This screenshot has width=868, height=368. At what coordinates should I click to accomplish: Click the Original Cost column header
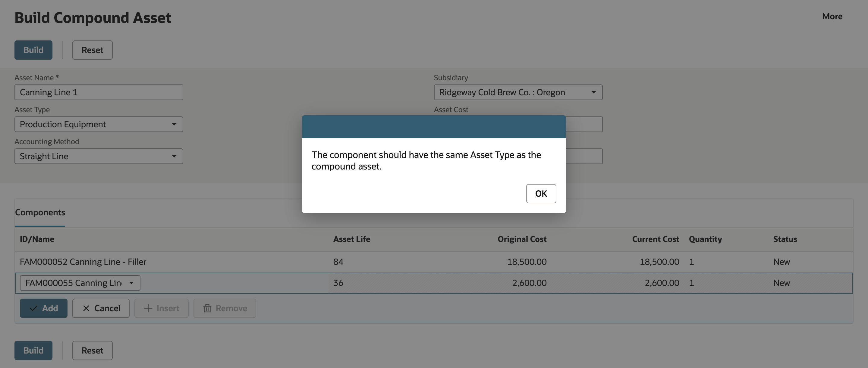click(x=522, y=239)
